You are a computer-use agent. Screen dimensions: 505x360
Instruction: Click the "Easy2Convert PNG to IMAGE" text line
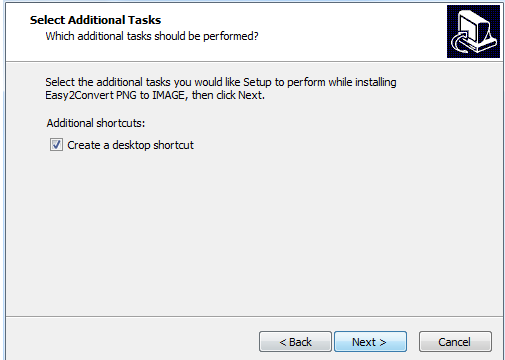click(x=115, y=95)
